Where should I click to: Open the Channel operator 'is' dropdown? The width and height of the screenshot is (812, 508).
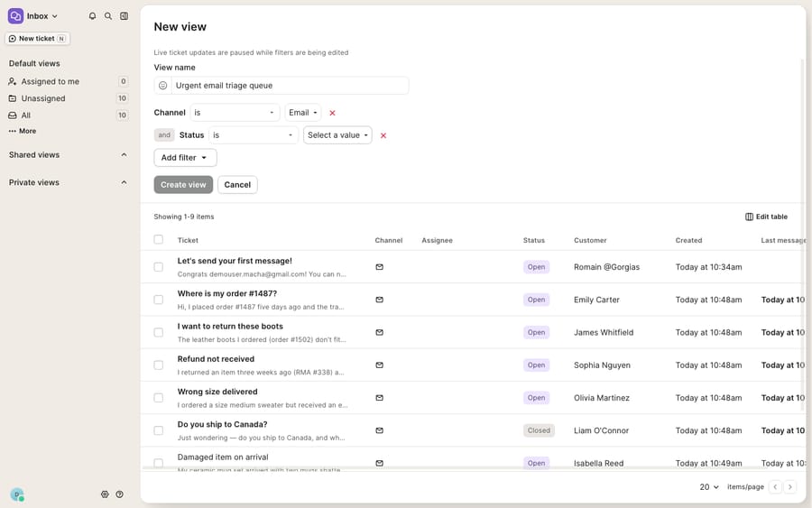click(x=235, y=113)
